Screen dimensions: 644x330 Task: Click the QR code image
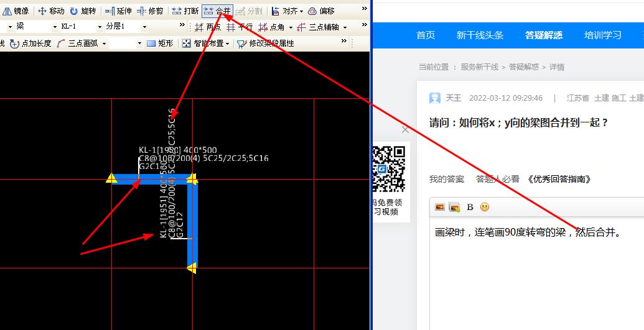(389, 168)
